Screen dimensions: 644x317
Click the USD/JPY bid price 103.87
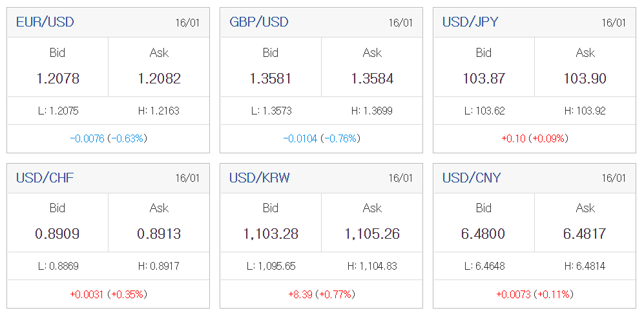pyautogui.click(x=484, y=78)
